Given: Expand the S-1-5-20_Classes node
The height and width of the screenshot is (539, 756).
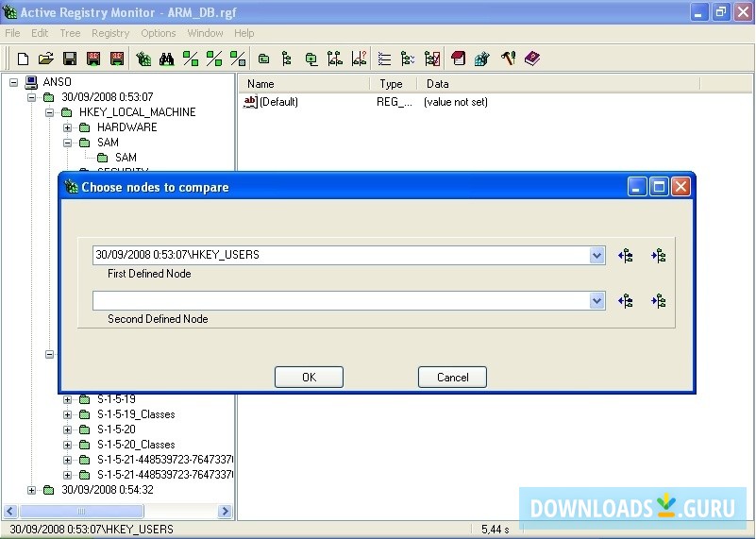Looking at the screenshot, I should (x=68, y=445).
